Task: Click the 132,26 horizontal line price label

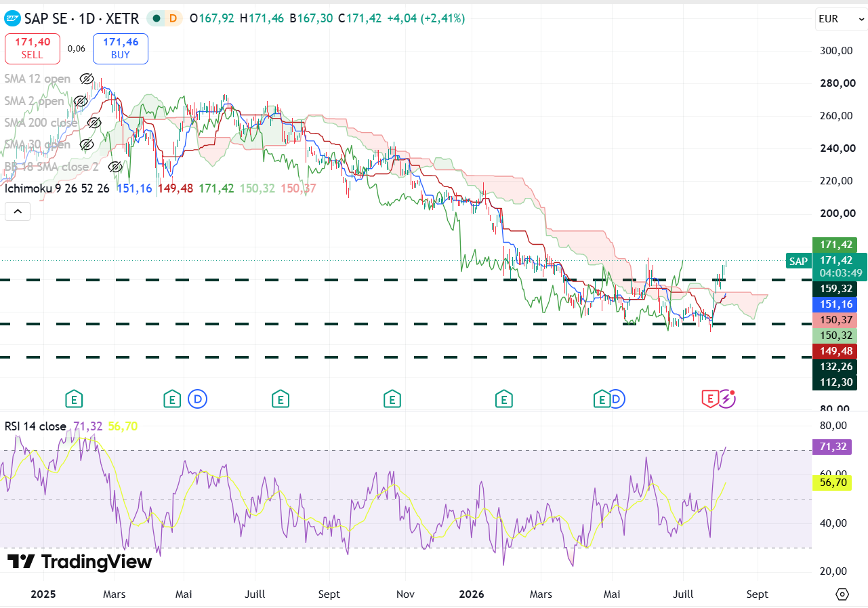Action: coord(835,367)
